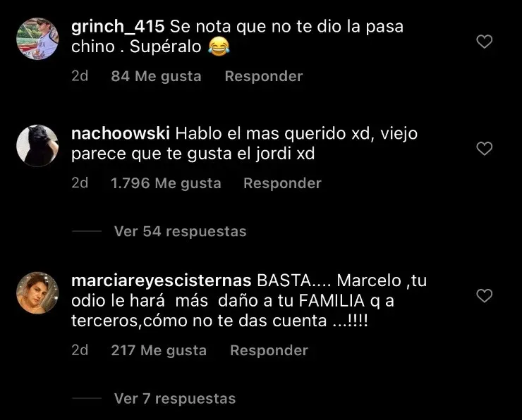Image resolution: width=522 pixels, height=420 pixels.
Task: Like grinch_415's comment with the heart
Action: (484, 42)
